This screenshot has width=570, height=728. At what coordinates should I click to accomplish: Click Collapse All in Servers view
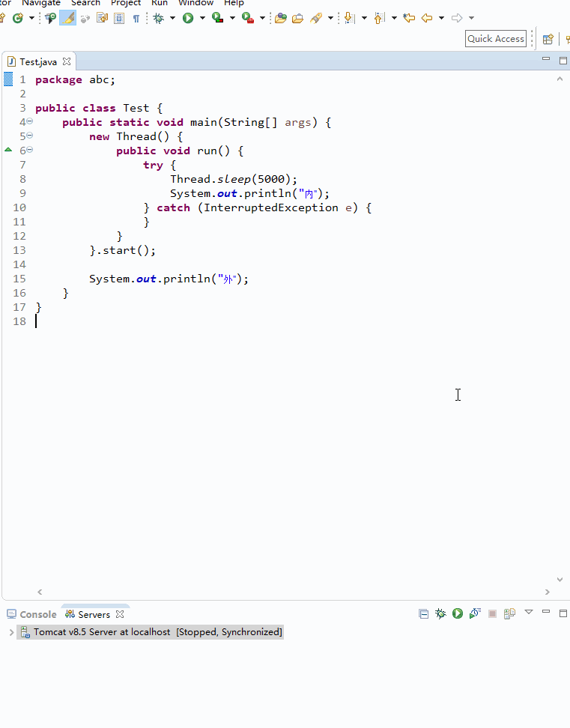(423, 614)
